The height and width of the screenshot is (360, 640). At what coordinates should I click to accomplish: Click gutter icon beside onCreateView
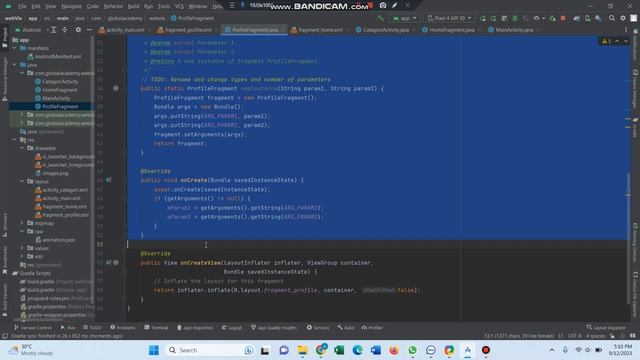click(109, 262)
